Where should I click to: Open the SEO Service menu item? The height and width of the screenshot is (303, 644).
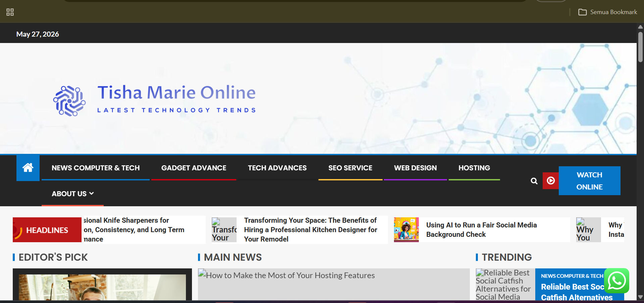coord(350,168)
